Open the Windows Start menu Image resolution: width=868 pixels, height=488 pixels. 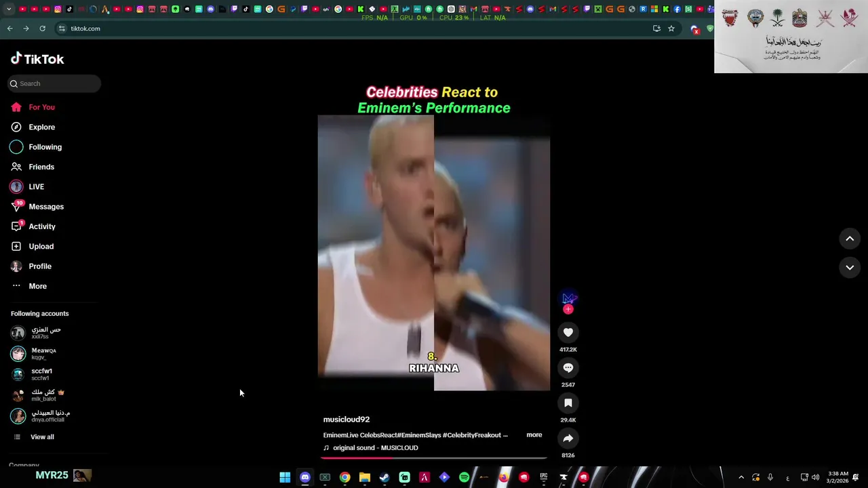(x=285, y=477)
